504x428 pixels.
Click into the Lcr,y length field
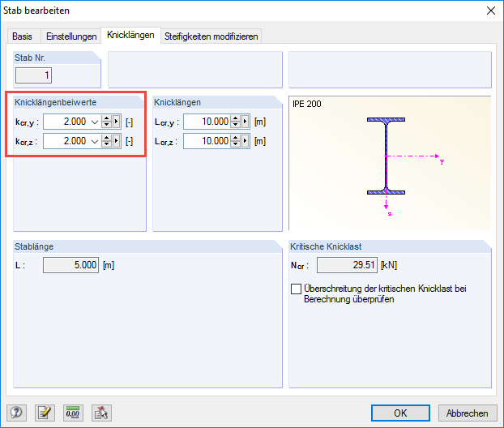tap(207, 122)
